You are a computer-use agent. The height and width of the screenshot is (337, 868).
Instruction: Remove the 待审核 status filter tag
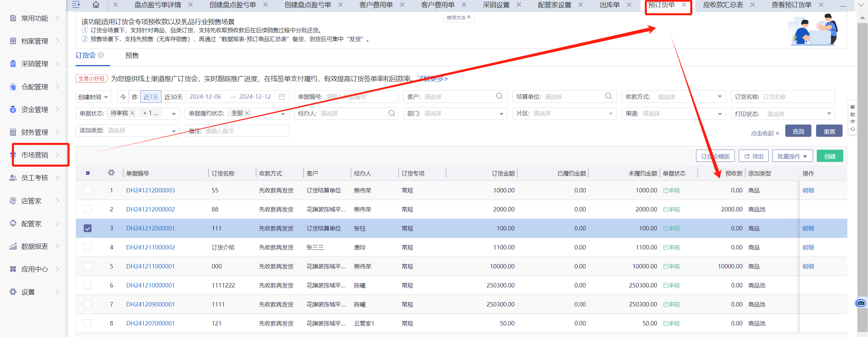click(x=132, y=113)
